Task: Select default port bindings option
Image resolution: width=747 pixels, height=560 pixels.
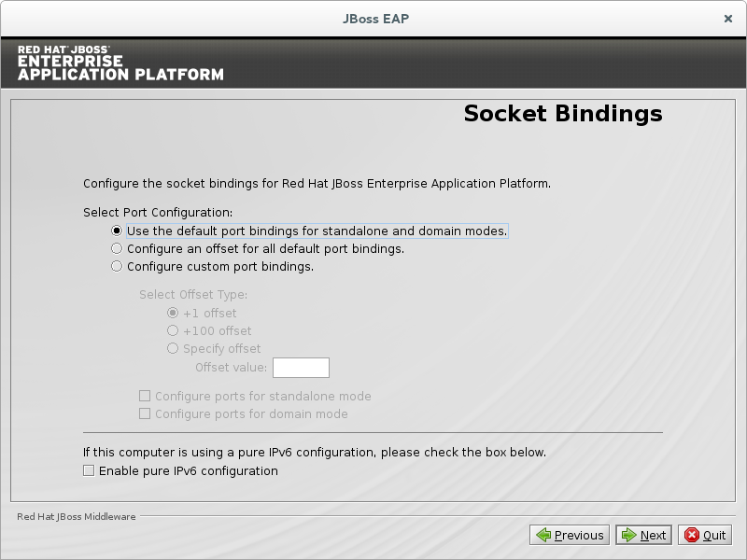Action: click(x=117, y=231)
